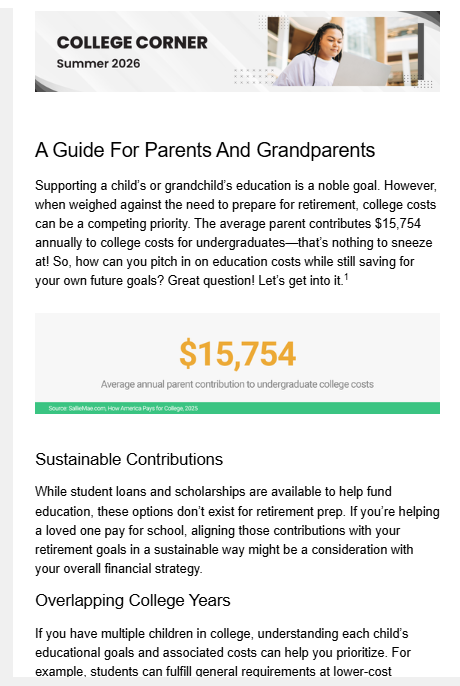Select the Summer 2026 subtitle
Viewport: 460px width, 686px height.
pyautogui.click(x=98, y=63)
